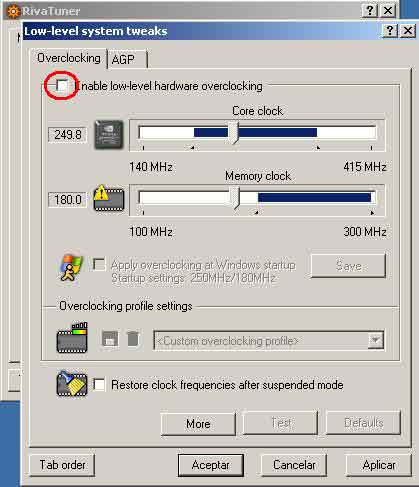Switch to the AGP tab
The image size is (419, 487).
[127, 60]
